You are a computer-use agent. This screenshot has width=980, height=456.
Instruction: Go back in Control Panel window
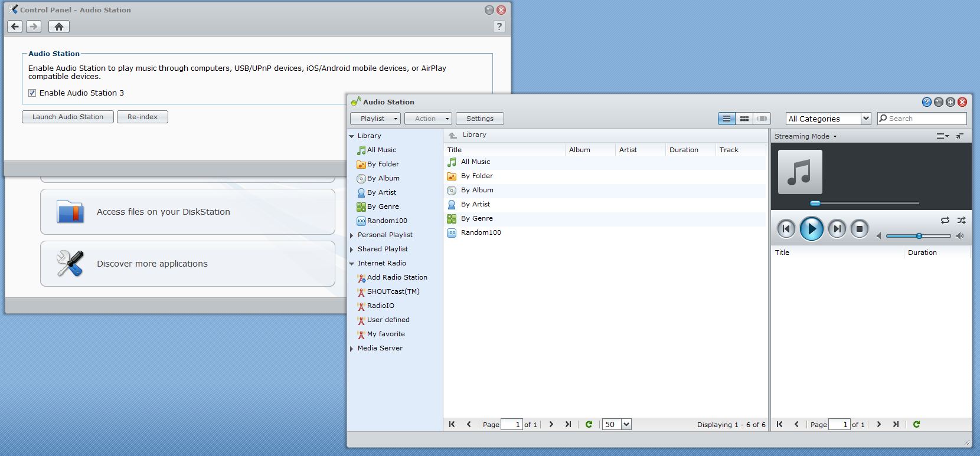15,27
